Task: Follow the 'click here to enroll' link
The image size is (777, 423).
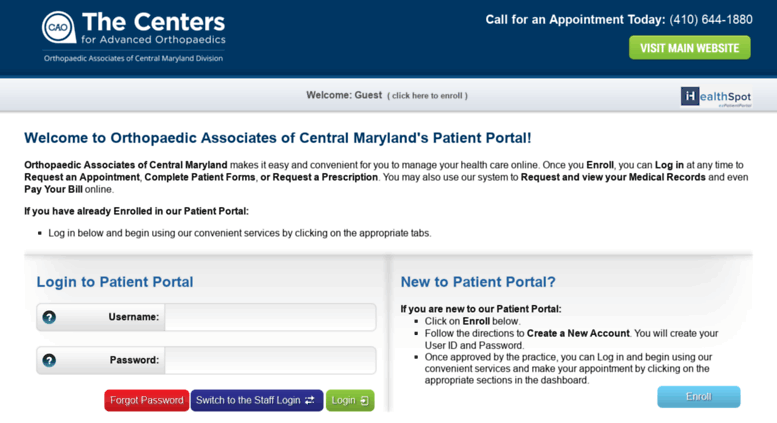Action: pos(427,96)
